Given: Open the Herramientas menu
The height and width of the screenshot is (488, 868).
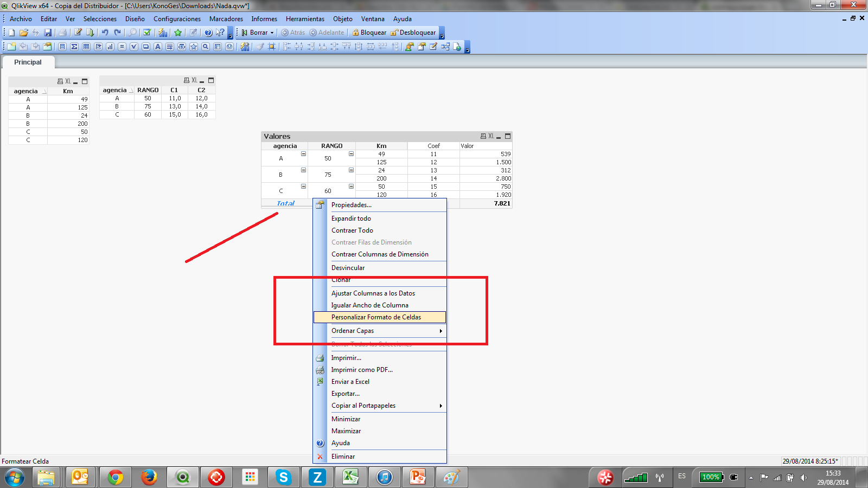Looking at the screenshot, I should click(305, 19).
